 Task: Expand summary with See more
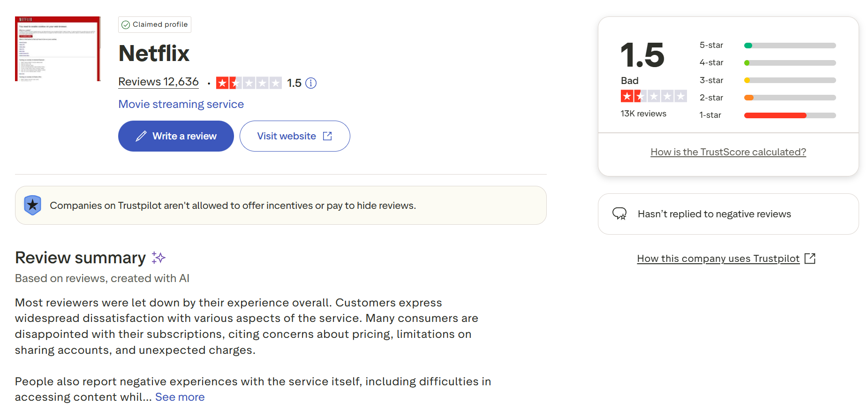[x=180, y=397]
